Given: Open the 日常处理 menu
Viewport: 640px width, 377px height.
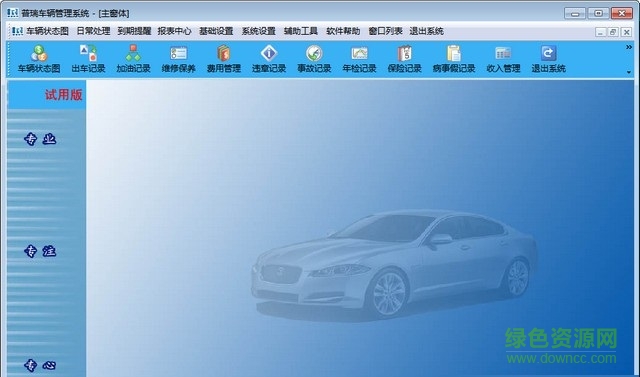Looking at the screenshot, I should click(x=93, y=31).
